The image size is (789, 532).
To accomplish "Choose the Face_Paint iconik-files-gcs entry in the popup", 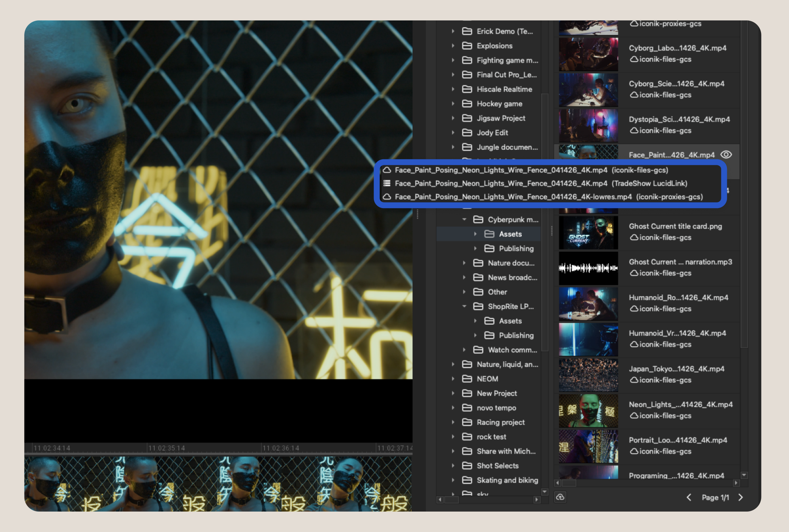I will coord(531,170).
